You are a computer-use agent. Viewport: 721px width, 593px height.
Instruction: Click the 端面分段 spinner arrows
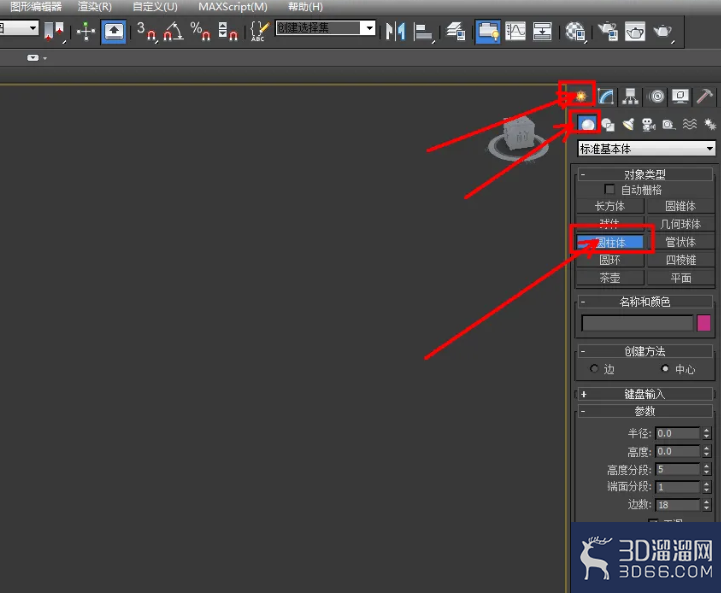pyautogui.click(x=707, y=487)
